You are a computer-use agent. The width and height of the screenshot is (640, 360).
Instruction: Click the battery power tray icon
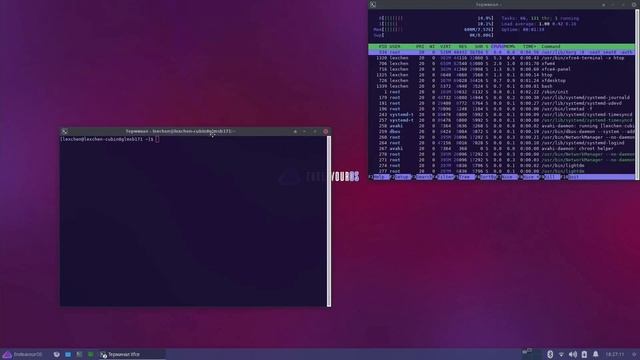tap(584, 354)
